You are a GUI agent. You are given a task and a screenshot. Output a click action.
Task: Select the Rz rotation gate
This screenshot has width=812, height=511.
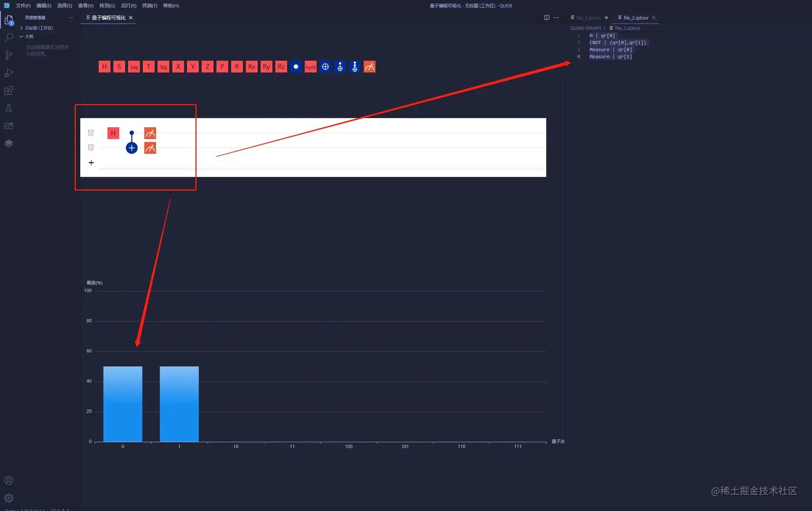click(281, 67)
